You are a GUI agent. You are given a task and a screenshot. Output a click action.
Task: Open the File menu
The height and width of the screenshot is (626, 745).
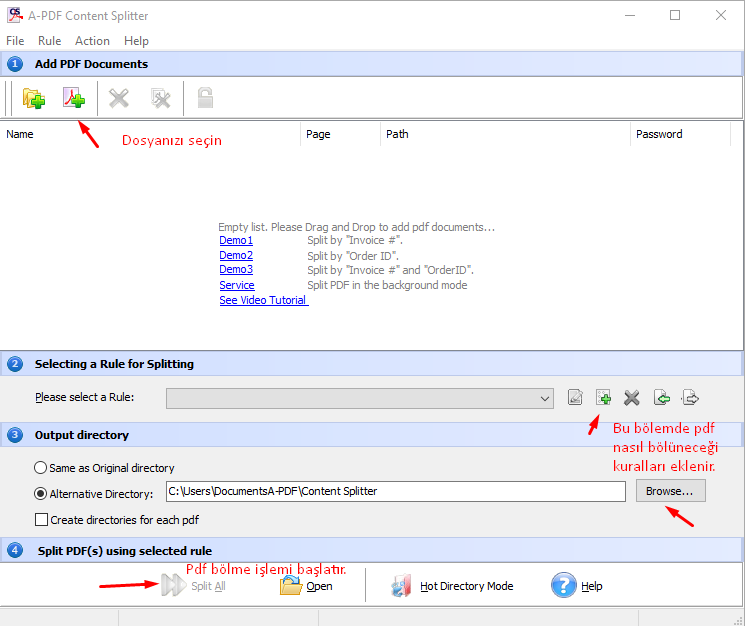[x=15, y=41]
